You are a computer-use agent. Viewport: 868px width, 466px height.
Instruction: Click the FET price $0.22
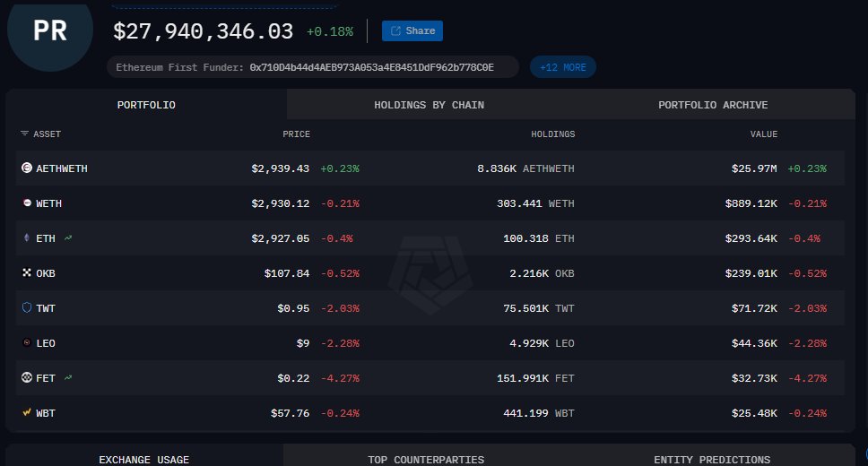(293, 378)
